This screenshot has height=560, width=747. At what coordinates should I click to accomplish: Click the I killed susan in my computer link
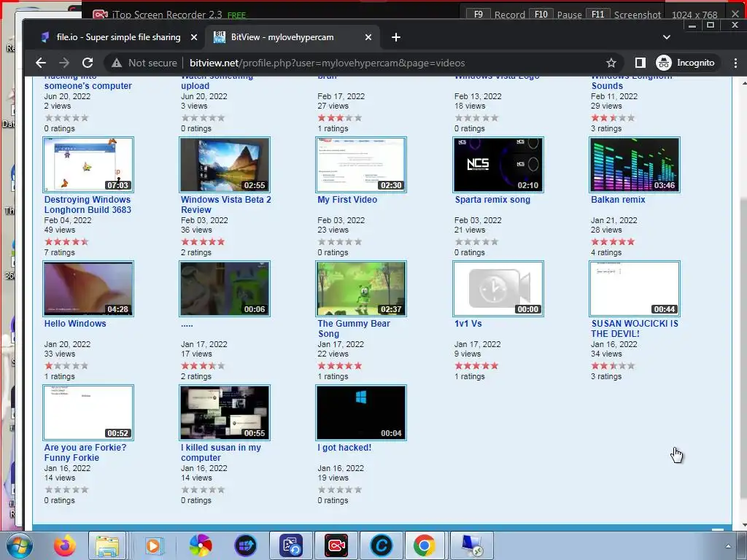pos(221,452)
